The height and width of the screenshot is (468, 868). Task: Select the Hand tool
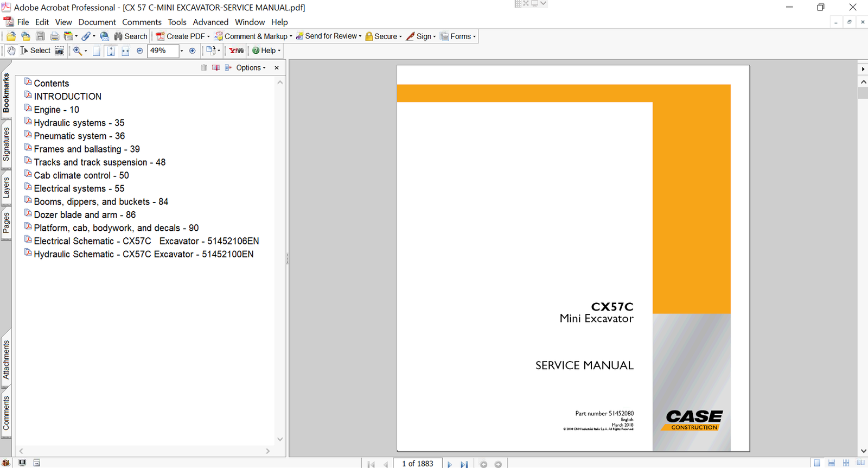tap(11, 50)
